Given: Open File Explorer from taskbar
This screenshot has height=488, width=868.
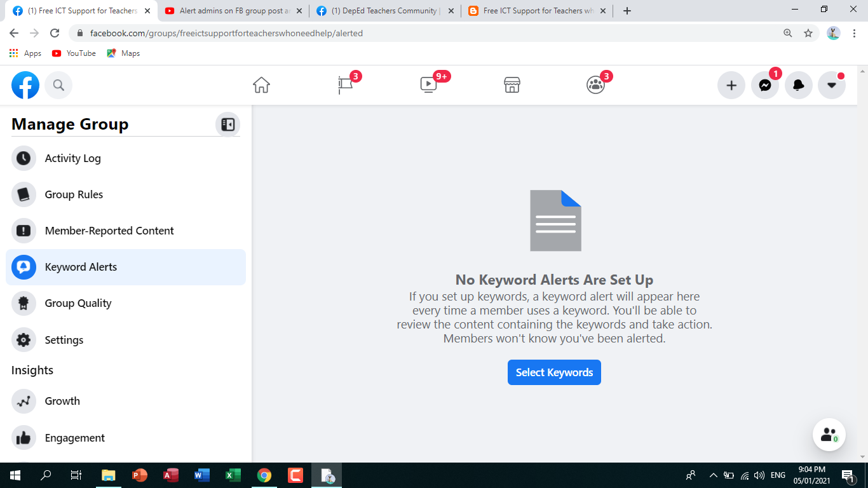Looking at the screenshot, I should point(109,475).
